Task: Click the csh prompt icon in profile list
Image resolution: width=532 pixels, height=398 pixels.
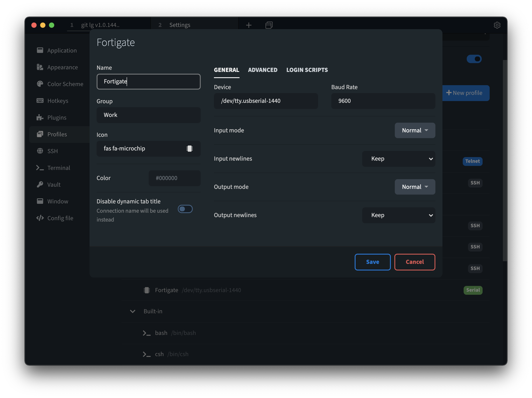Action: 147,354
